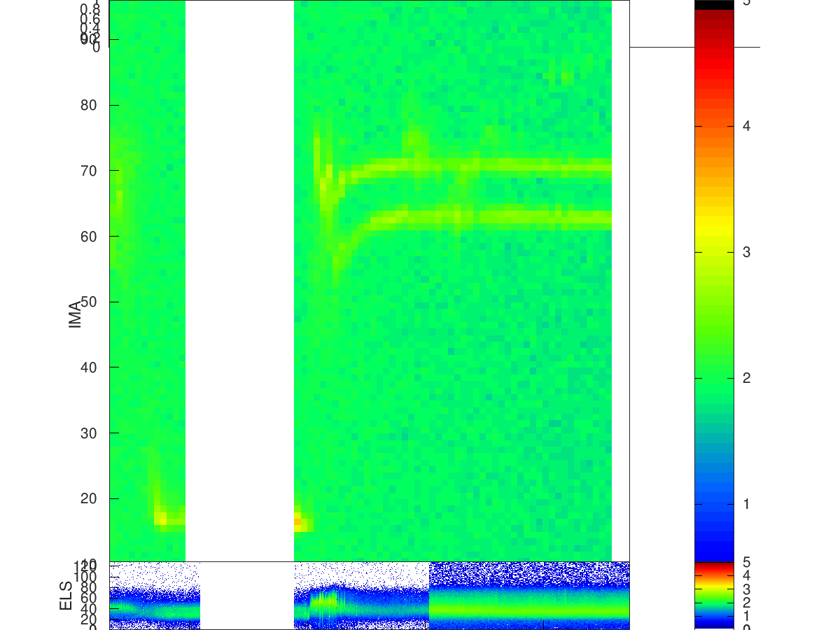Click the ELS colorbar tick label 5

pyautogui.click(x=747, y=562)
